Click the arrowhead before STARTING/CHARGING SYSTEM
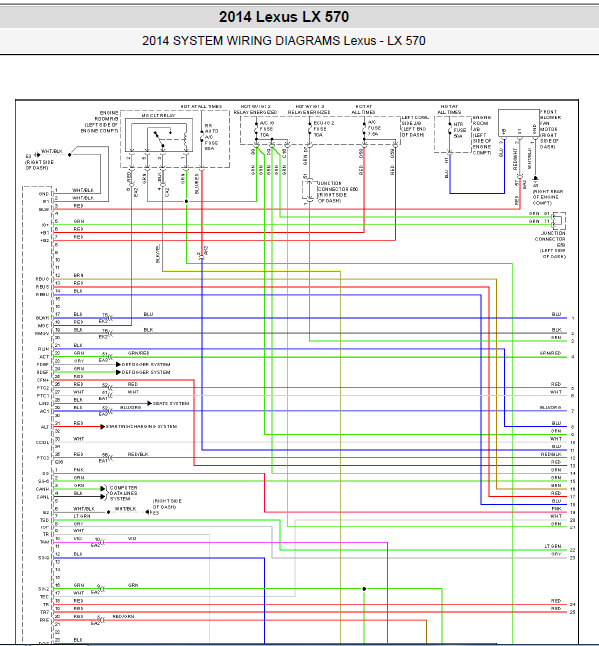The image size is (599, 646). [x=103, y=426]
